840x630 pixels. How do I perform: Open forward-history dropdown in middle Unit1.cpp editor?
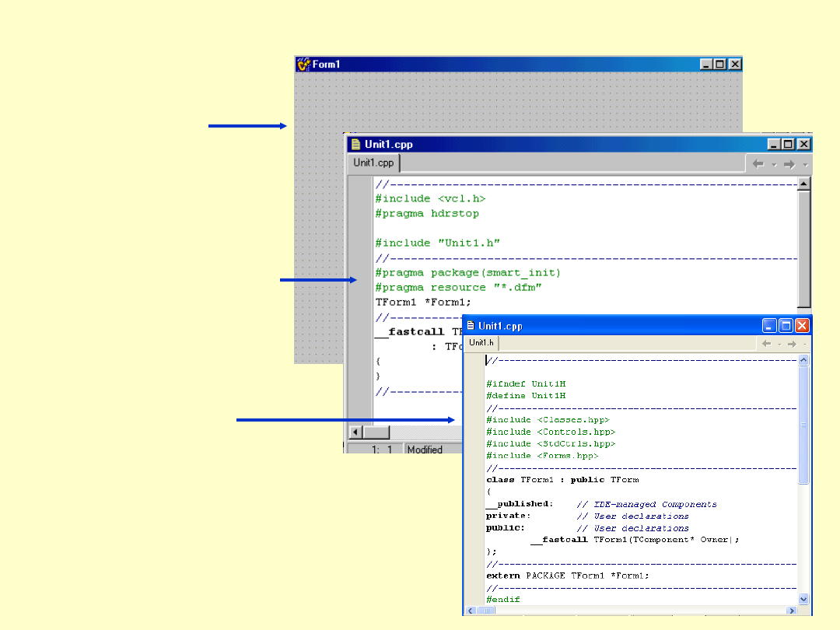coord(805,165)
